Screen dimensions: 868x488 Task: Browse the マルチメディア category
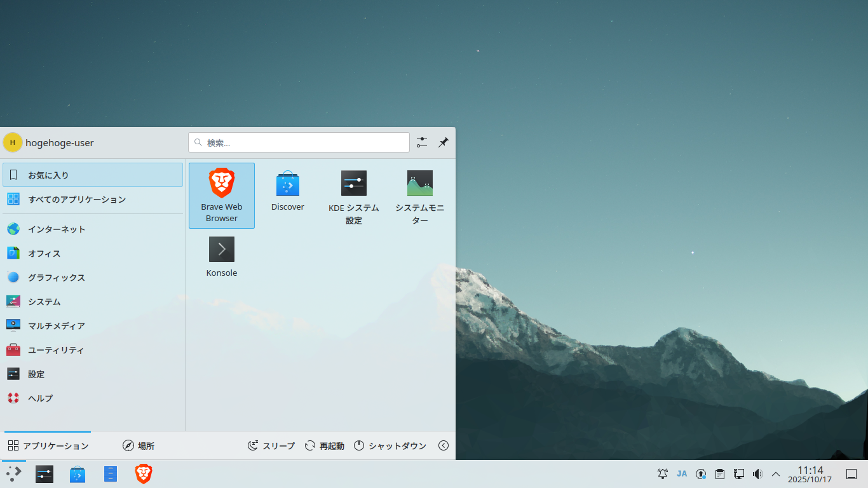tap(93, 326)
